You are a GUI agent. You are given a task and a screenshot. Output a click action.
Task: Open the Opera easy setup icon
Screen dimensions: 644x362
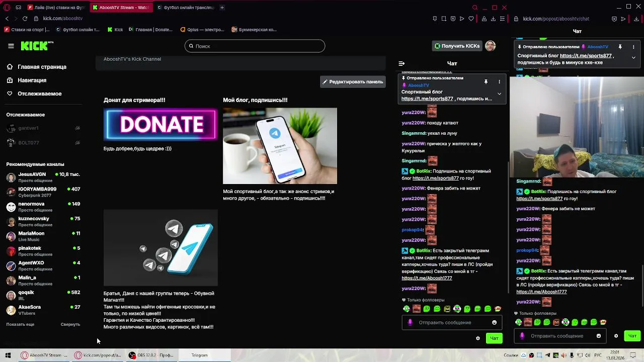pos(502,19)
